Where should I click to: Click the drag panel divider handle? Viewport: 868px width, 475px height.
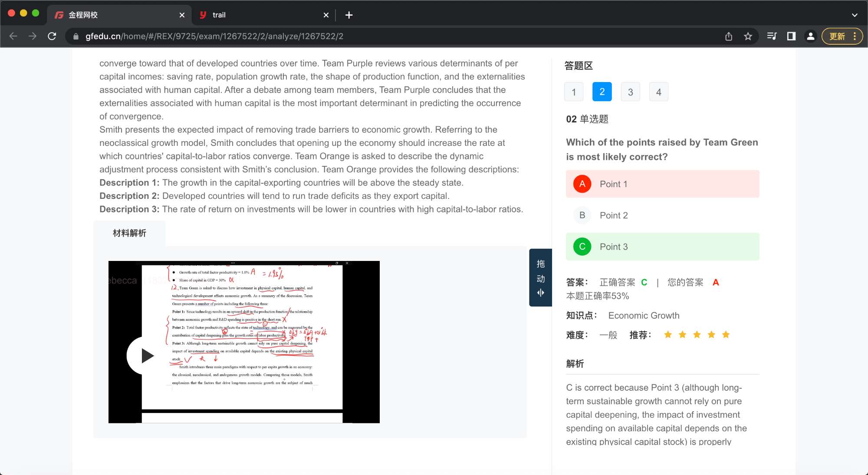pos(540,278)
